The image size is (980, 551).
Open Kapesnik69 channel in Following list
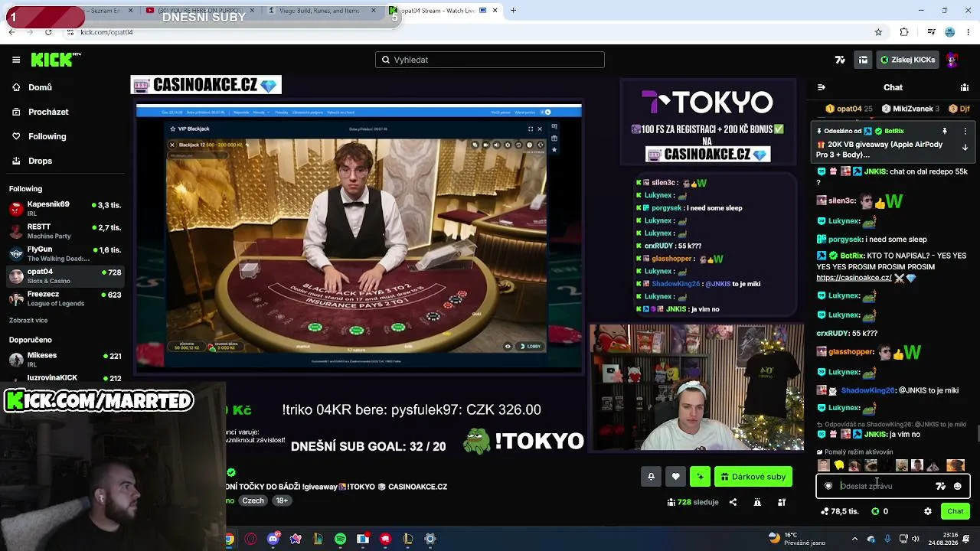tap(65, 208)
